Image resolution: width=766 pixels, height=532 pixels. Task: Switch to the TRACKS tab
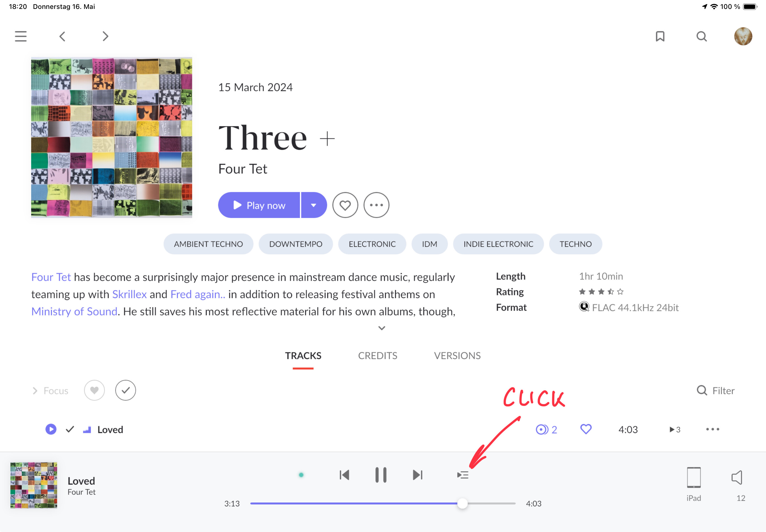click(x=303, y=356)
